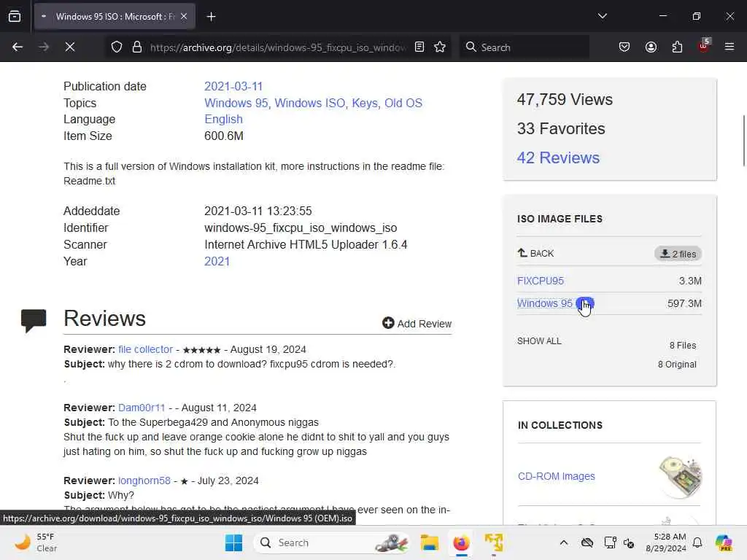Screen dimensions: 747x560
Task: Open reviewer longhorn58 profile
Action: coord(144,481)
